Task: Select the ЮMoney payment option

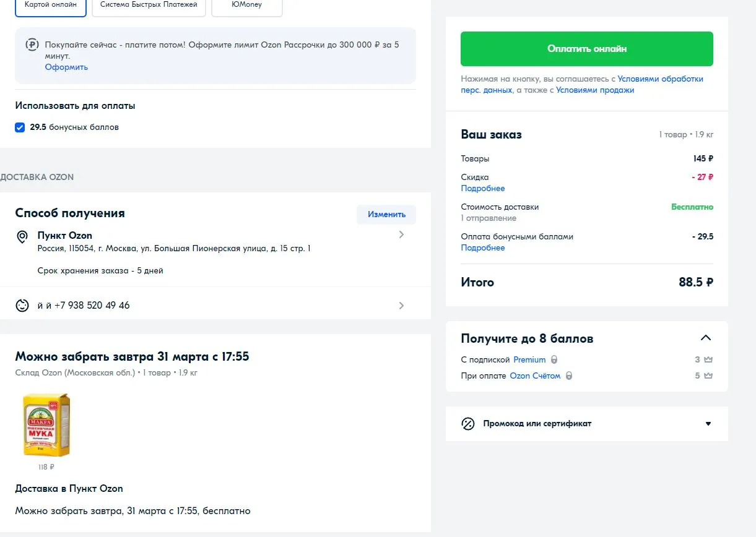Action: [246, 6]
